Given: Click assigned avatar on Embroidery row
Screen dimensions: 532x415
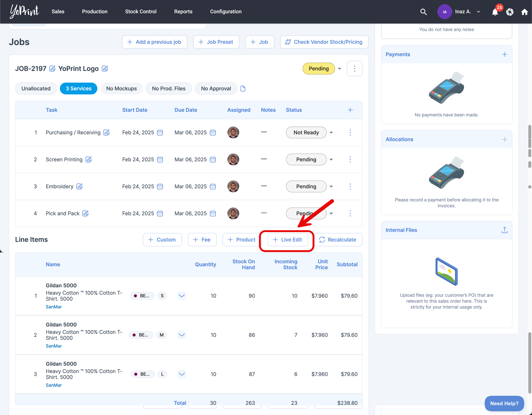Looking at the screenshot, I should (233, 186).
